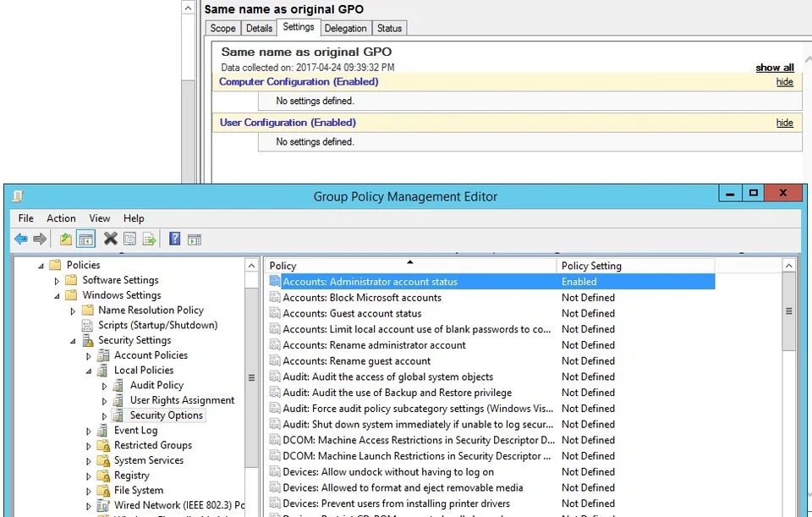Image resolution: width=812 pixels, height=517 pixels.
Task: Collapse the Local Policies node
Action: pyautogui.click(x=89, y=371)
